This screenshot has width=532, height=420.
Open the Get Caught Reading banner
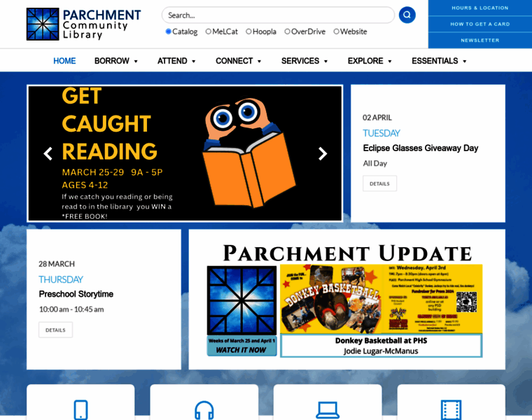point(185,153)
